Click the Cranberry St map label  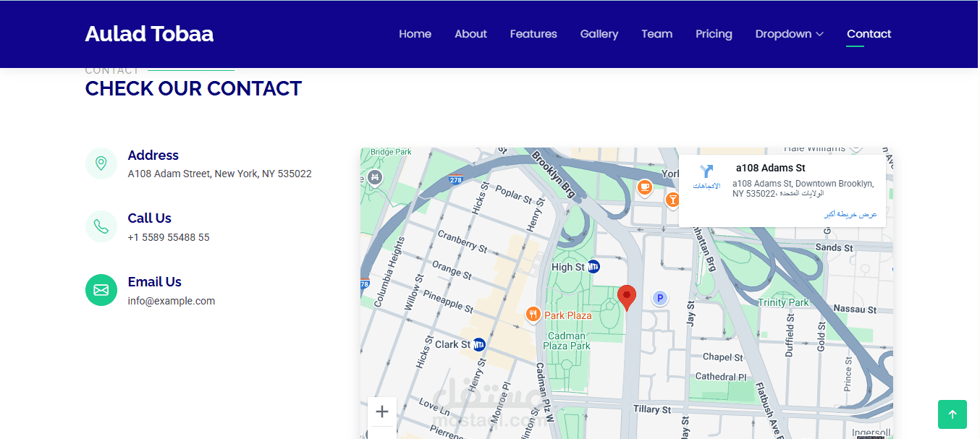(462, 242)
